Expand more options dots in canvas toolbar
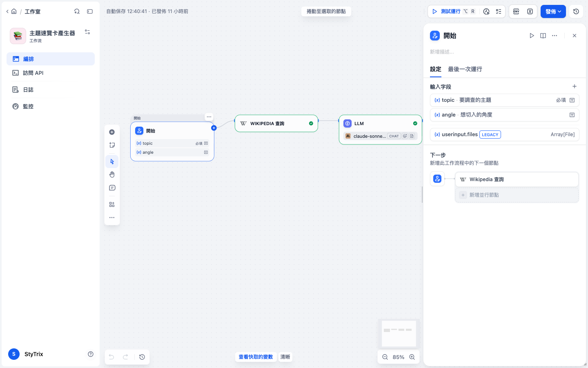The height and width of the screenshot is (368, 588). point(112,218)
